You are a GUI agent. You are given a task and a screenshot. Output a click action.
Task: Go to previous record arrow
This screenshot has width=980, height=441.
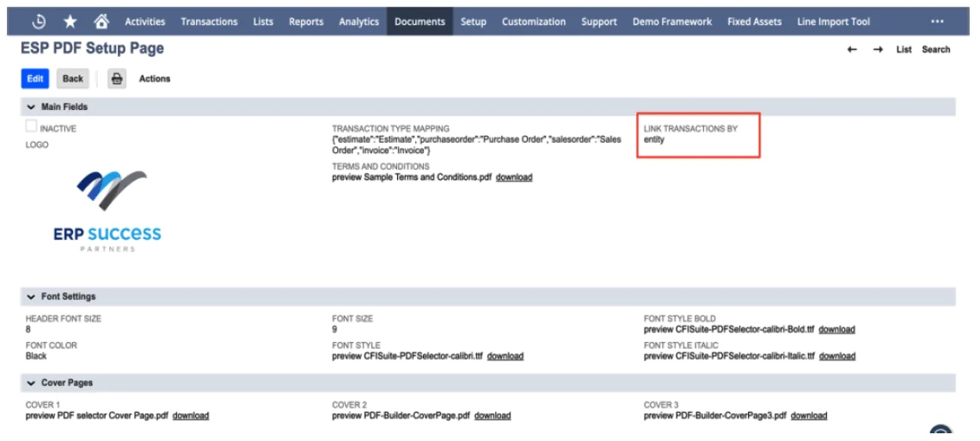tap(852, 50)
